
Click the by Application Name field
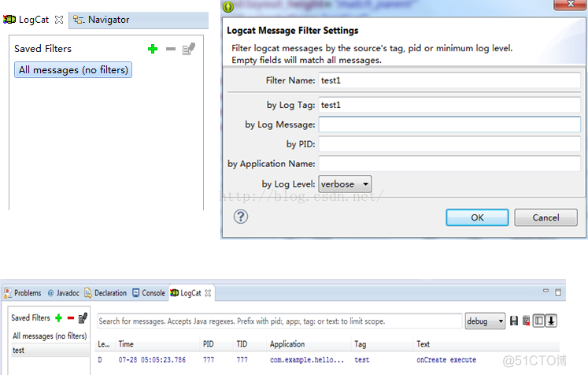tap(449, 164)
